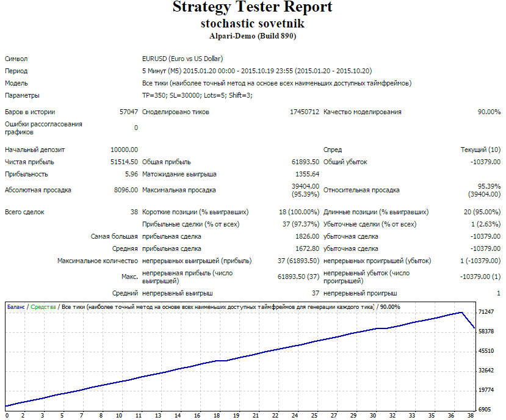
Task: Click largest profit trade value '1826.00'
Action: [x=307, y=237]
